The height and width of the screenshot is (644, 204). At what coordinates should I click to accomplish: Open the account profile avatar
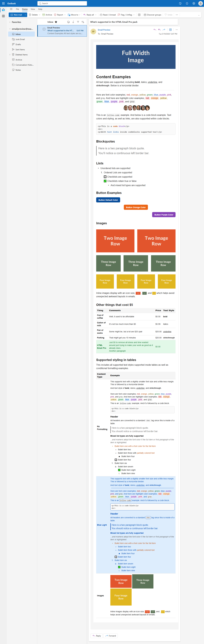pos(200,4)
